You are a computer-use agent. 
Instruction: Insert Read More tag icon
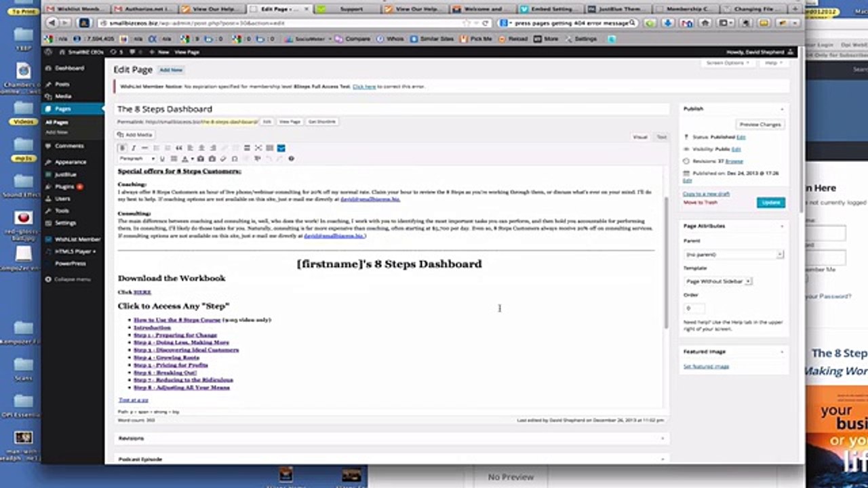tap(247, 148)
